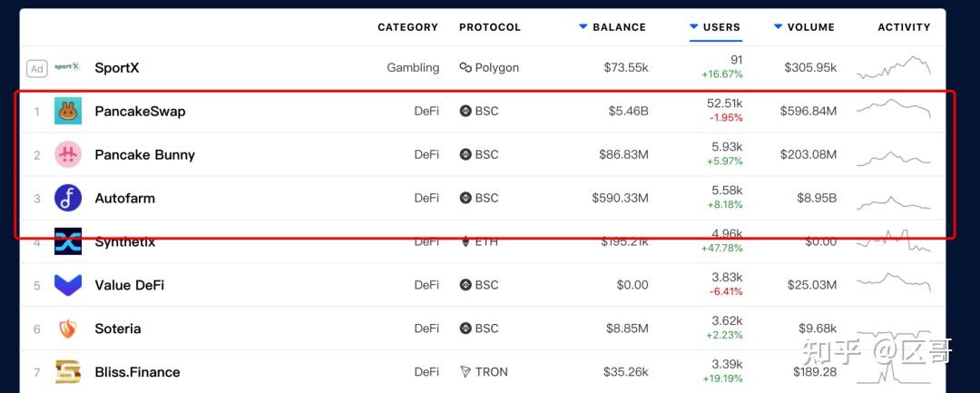
Task: Click the Protocol column header
Action: (490, 27)
